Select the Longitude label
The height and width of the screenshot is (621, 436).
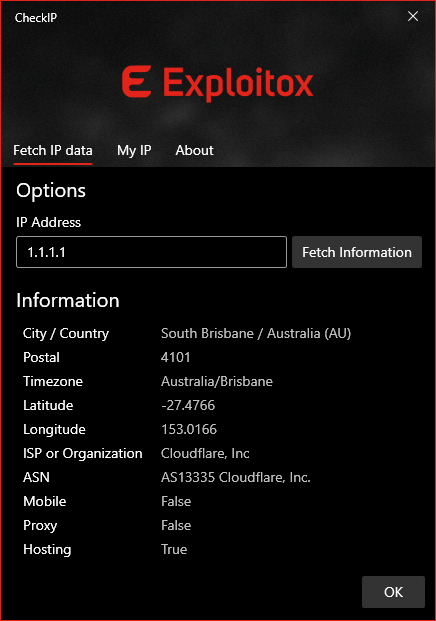point(54,429)
